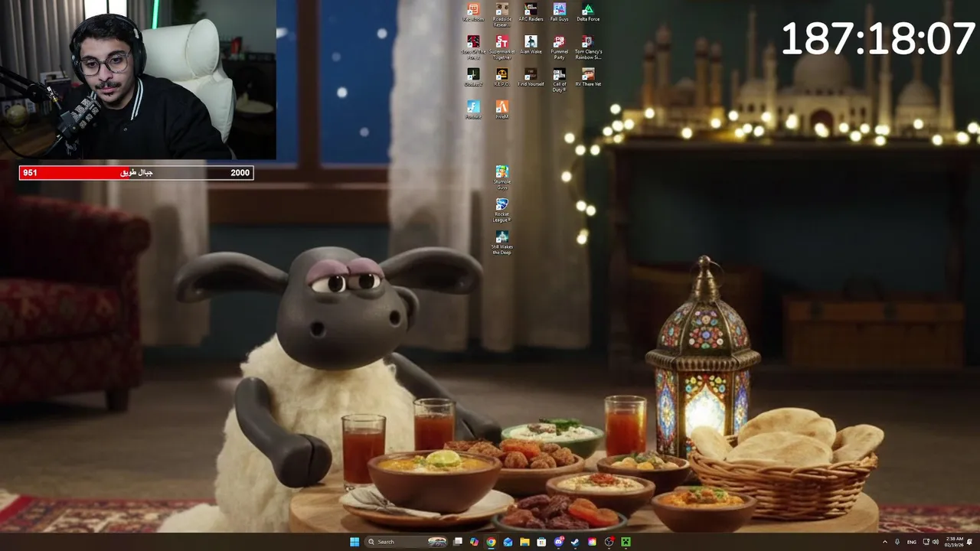Open File Explorer from the taskbar
The width and height of the screenshot is (980, 551).
click(x=524, y=542)
